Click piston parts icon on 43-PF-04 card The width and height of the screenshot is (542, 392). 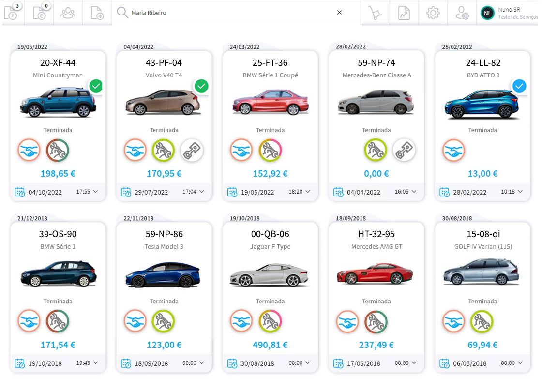pyautogui.click(x=192, y=151)
